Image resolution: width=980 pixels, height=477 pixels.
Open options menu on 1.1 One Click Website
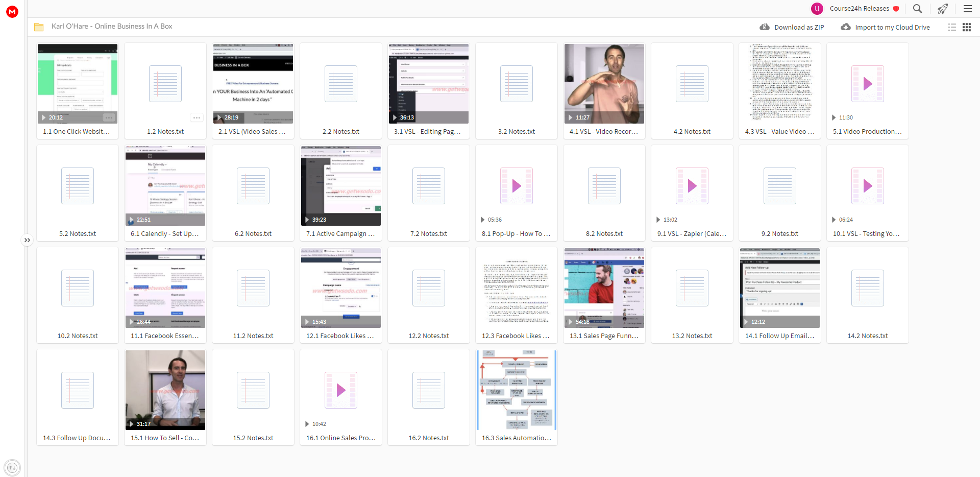point(109,117)
